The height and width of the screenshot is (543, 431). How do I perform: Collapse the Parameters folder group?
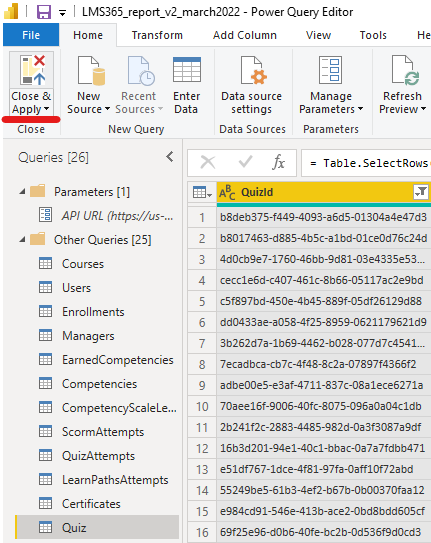23,192
